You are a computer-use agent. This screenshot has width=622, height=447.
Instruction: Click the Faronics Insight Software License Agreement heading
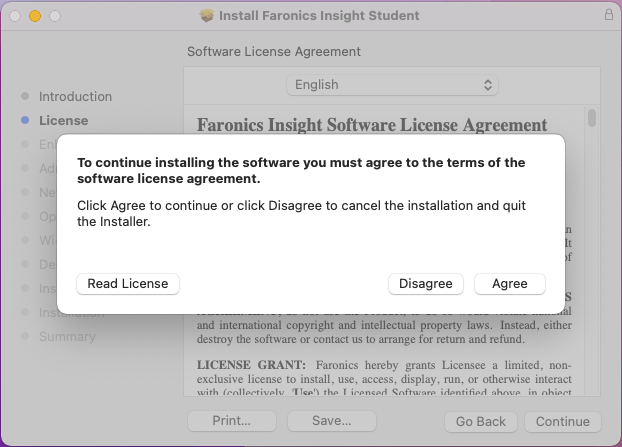coord(372,125)
